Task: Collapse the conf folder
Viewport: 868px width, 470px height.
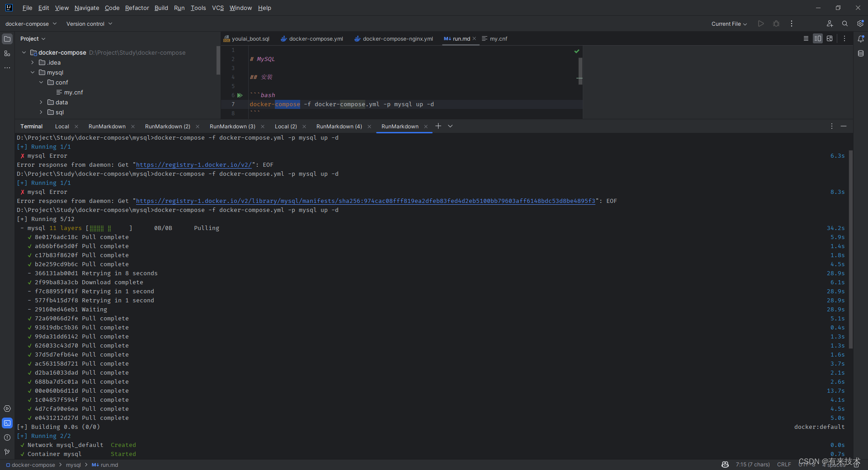Action: (x=41, y=82)
